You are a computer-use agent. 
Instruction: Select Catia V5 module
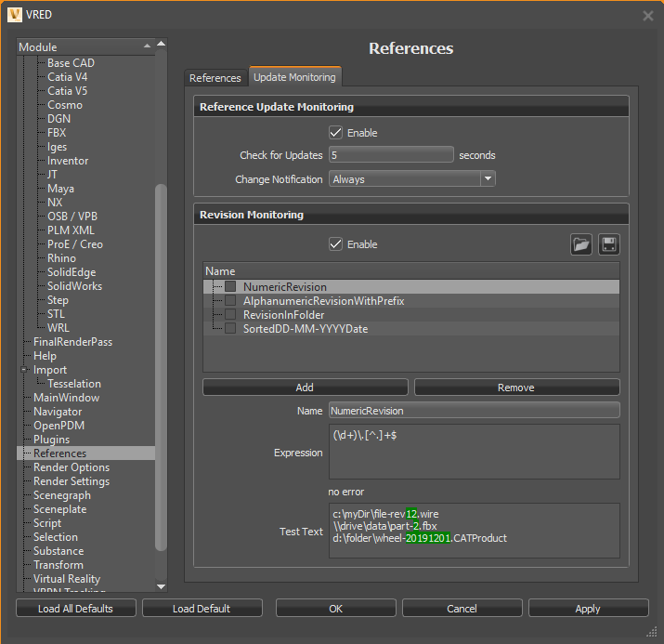[x=68, y=91]
